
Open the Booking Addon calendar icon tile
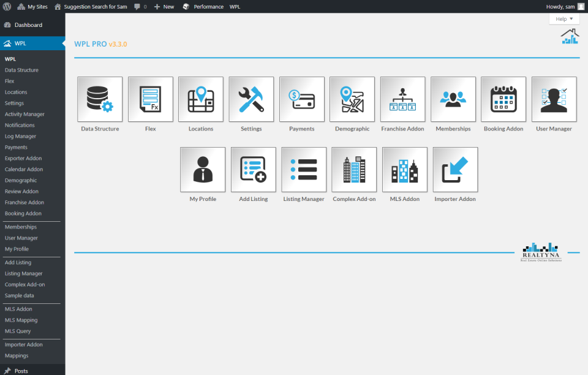pos(503,99)
